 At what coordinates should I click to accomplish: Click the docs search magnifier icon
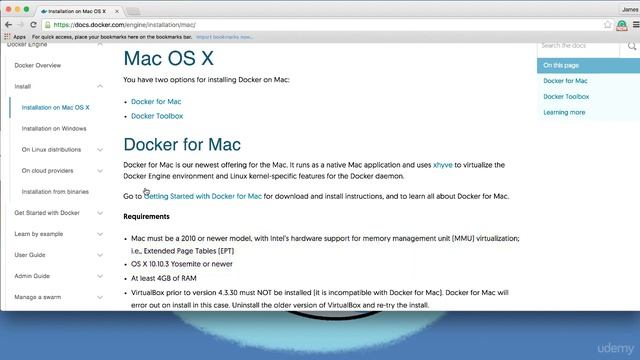[632, 46]
